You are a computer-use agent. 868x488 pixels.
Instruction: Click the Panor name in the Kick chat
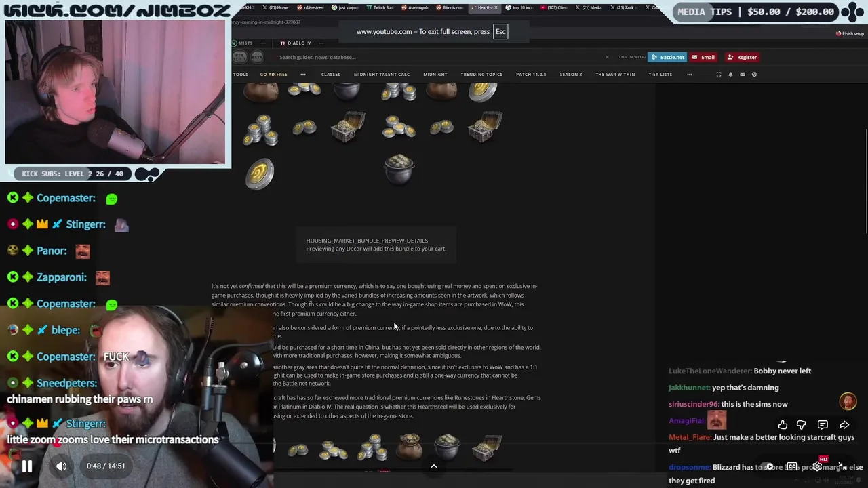52,251
